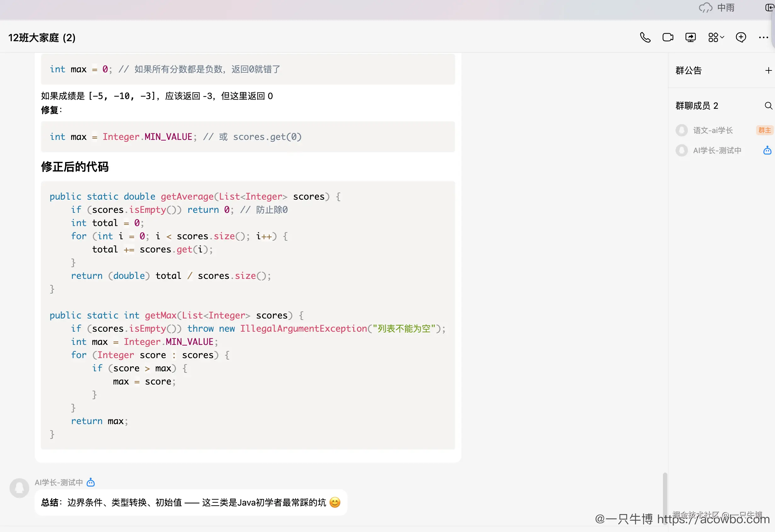Viewport: 775px width, 532px height.
Task: Click the 中雨 weather indicator at top
Action: coord(717,8)
